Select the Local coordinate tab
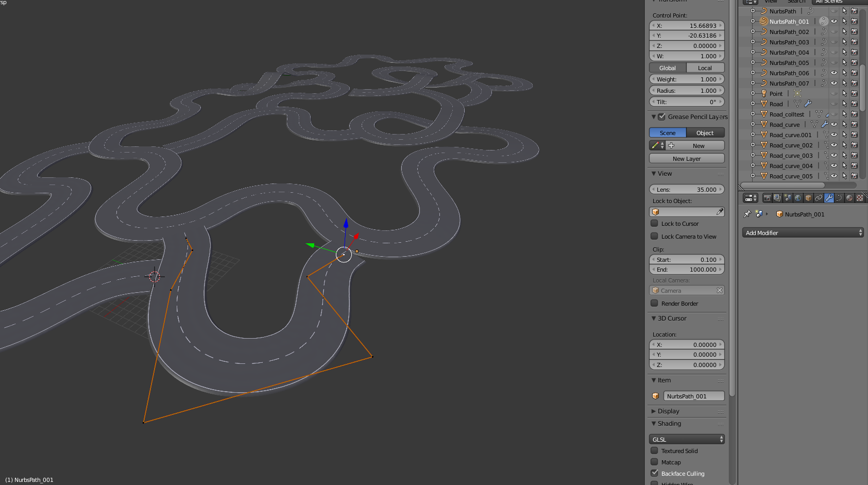868x485 pixels. click(705, 68)
